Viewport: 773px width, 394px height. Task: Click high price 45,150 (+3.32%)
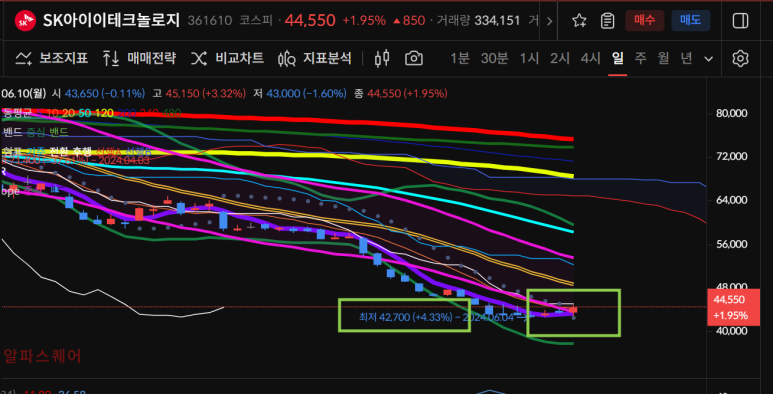click(206, 93)
